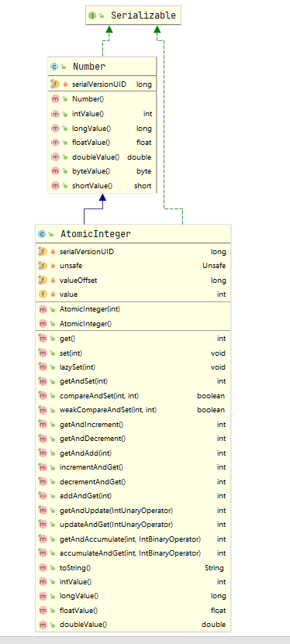
Task: Click the method icon beside set(int)
Action: click(x=43, y=353)
